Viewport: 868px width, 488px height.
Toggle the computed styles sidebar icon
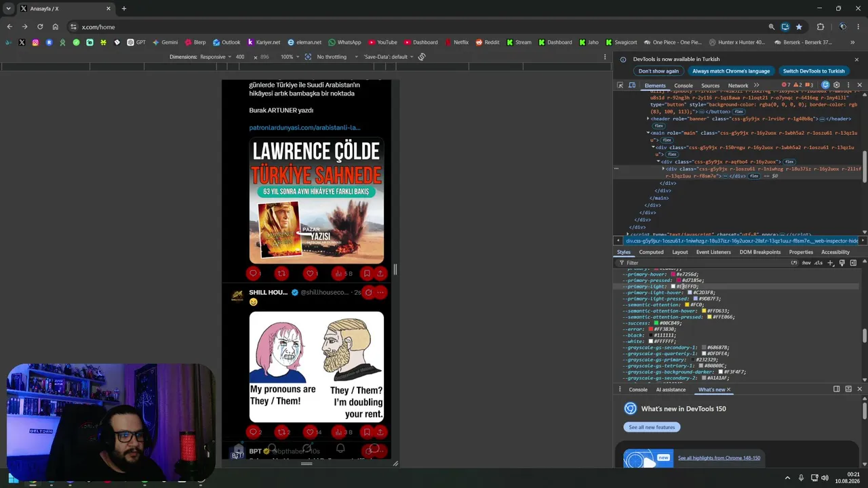coord(853,263)
